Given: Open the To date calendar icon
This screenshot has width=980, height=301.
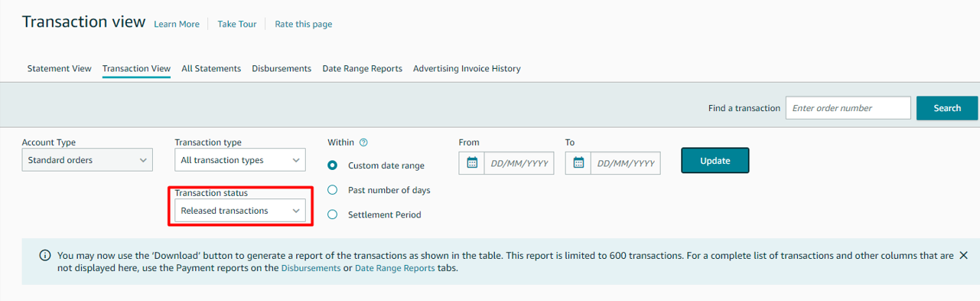Looking at the screenshot, I should pyautogui.click(x=578, y=162).
